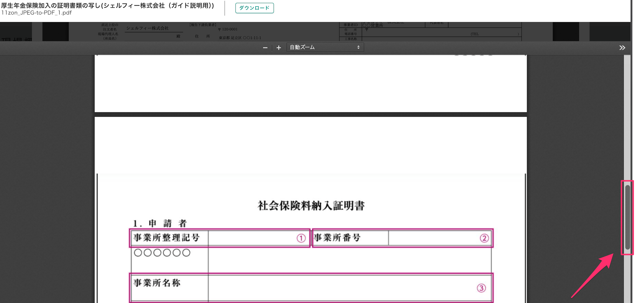Image resolution: width=644 pixels, height=303 pixels.
Task: Zoom in with the plus icon
Action: click(278, 47)
